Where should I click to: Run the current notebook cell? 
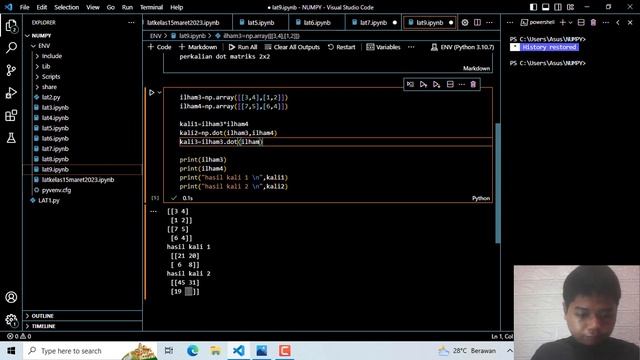[x=151, y=93]
